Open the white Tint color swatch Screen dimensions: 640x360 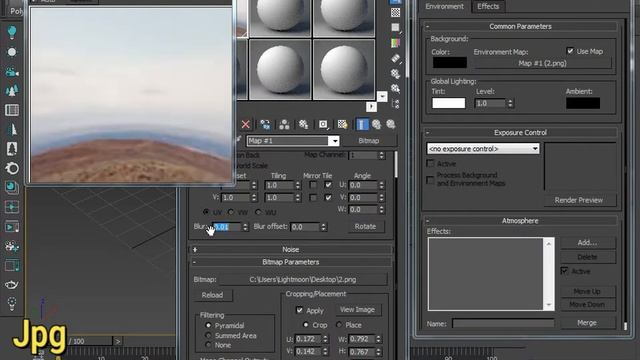click(x=449, y=103)
